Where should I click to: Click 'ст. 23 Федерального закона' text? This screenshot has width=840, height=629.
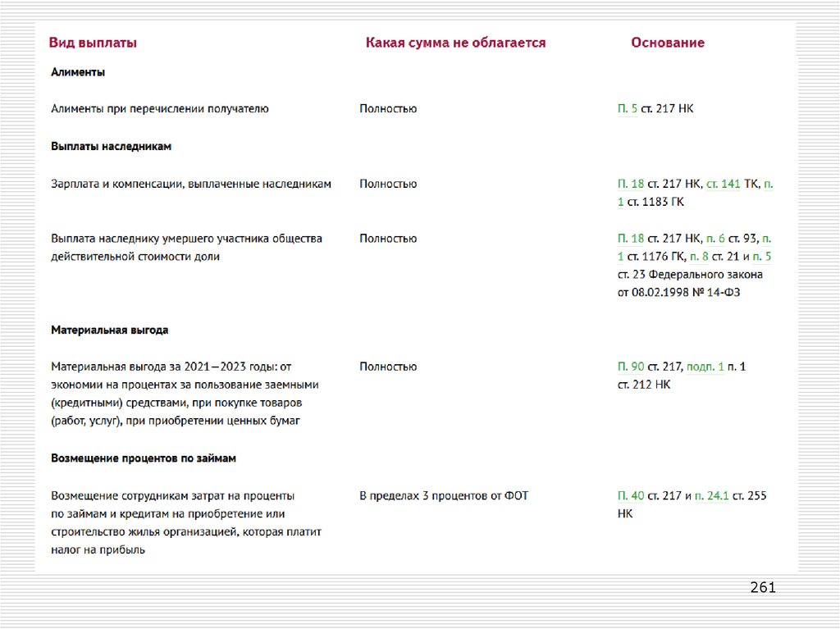tap(690, 275)
